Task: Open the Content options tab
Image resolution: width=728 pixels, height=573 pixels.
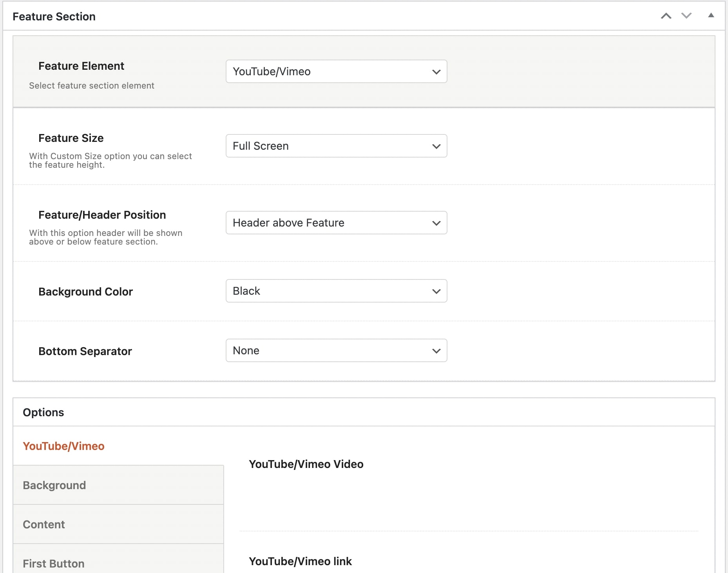Action: 44,524
